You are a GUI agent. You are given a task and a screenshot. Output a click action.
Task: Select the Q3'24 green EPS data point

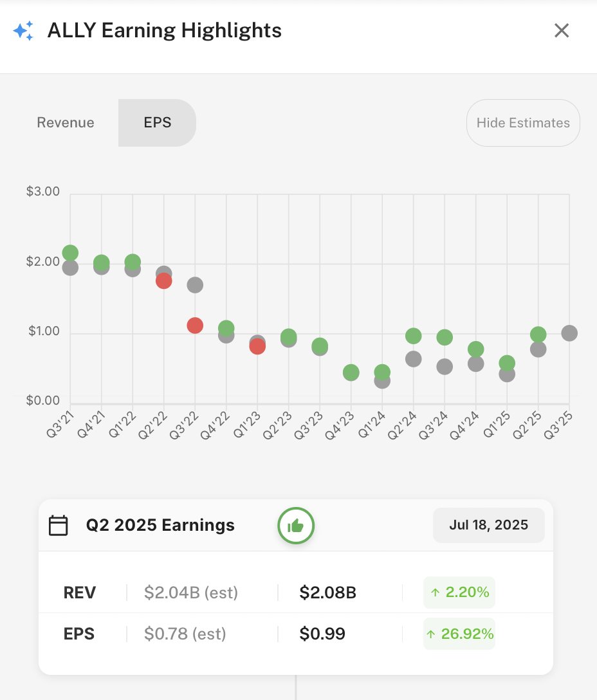[445, 337]
